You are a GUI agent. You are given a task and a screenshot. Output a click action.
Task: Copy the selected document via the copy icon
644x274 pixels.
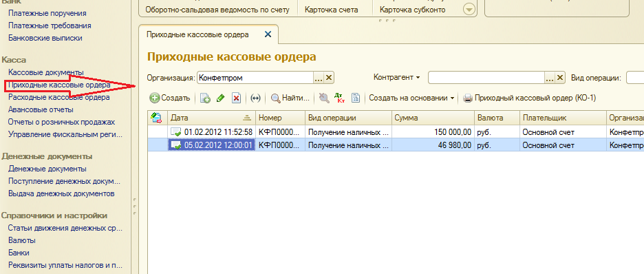tap(205, 98)
